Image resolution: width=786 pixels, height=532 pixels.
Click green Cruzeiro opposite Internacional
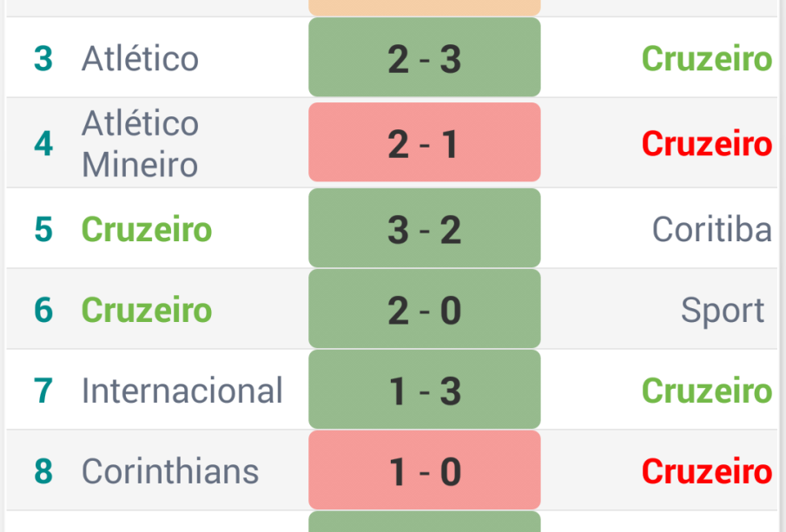coord(706,391)
